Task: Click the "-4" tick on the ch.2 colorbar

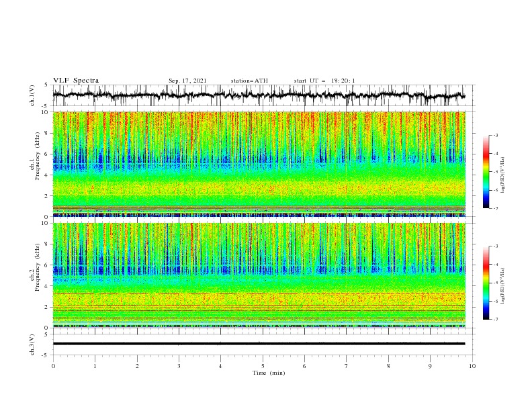Action: 496,265
